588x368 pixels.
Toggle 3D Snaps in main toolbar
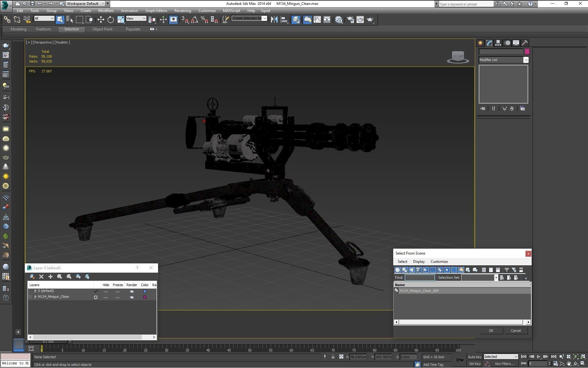coord(185,20)
